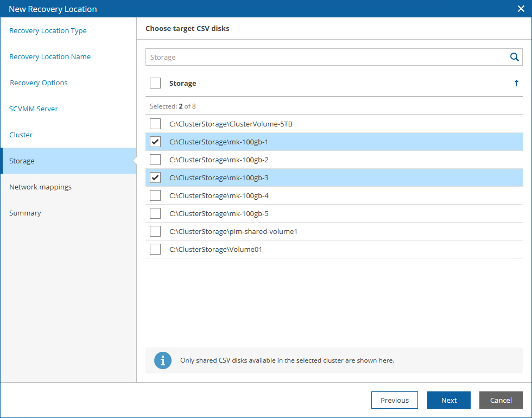Image resolution: width=532 pixels, height=418 pixels.
Task: Check the ClusterVolume-5TB checkbox
Action: [155, 124]
